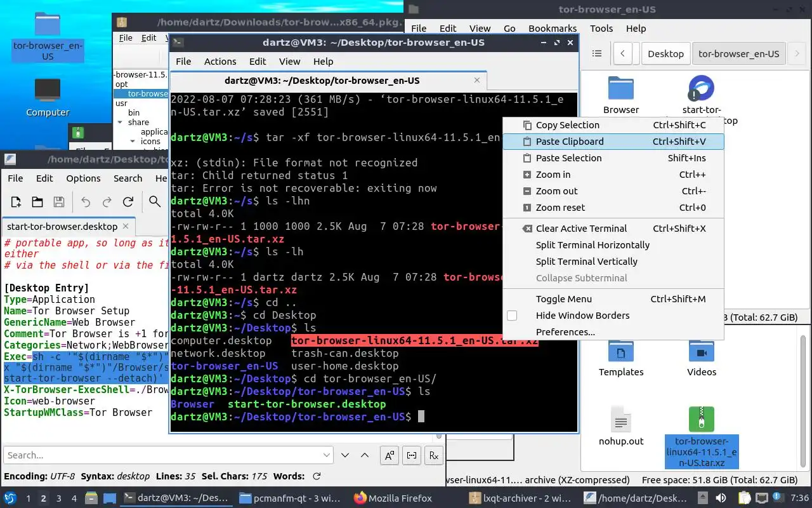Viewport: 812px width, 508px height.
Task: Click the show desktop icon in panel
Action: [109, 498]
